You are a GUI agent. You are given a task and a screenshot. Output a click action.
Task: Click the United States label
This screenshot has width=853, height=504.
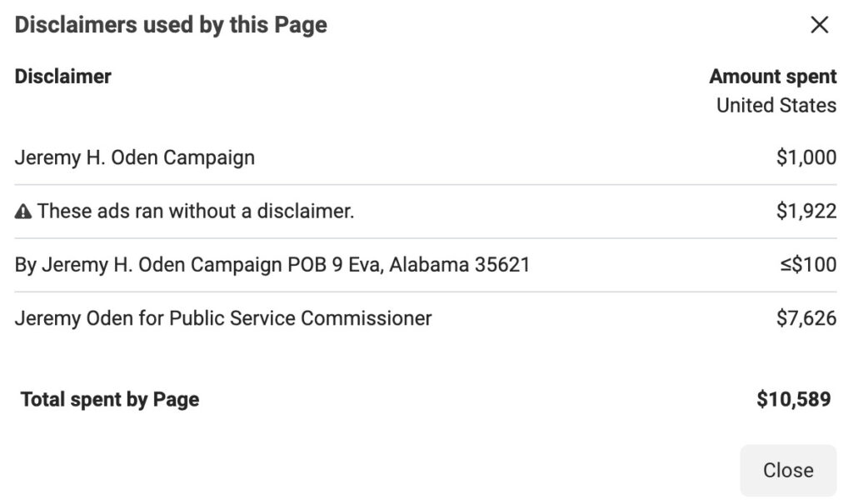pyautogui.click(x=776, y=106)
